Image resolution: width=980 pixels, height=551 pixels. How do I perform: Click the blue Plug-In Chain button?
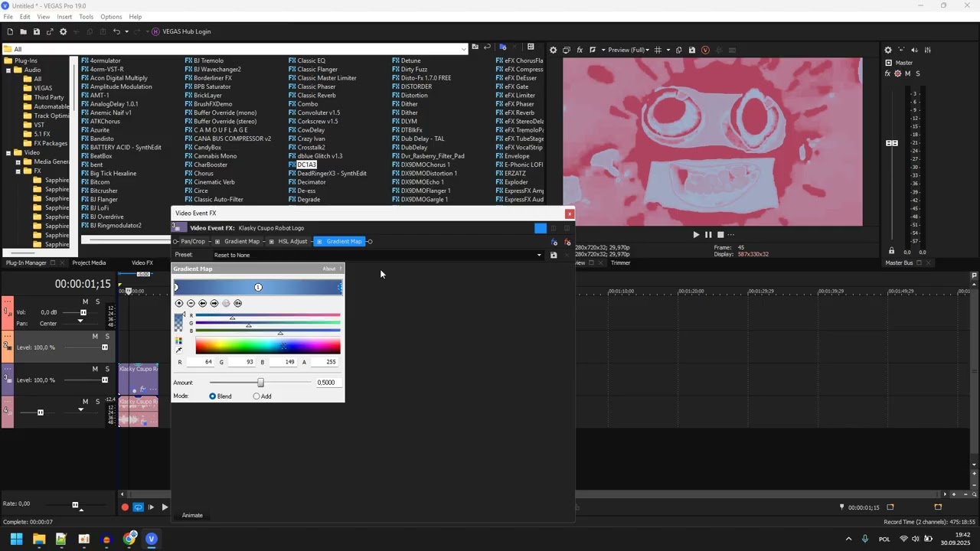554,242
